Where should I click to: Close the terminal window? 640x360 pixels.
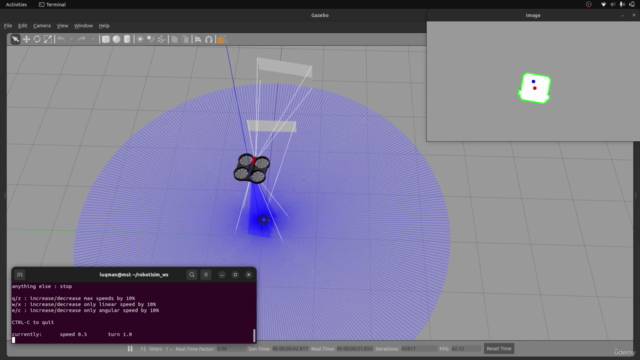click(249, 275)
